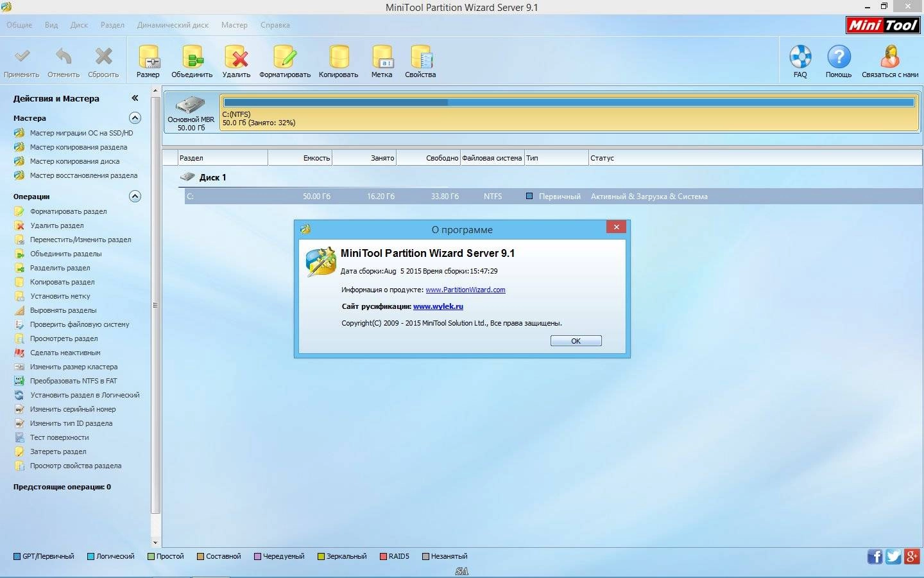924x578 pixels.
Task: Sort by Емкость column header
Action: pos(300,157)
